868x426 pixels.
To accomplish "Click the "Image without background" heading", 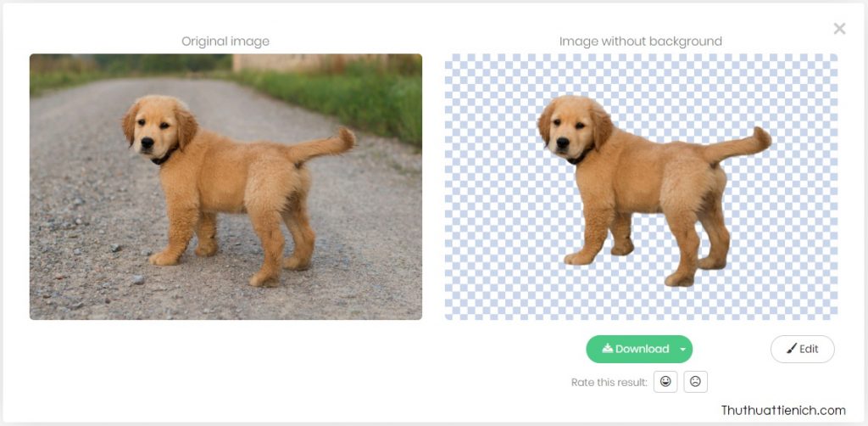I will click(641, 41).
